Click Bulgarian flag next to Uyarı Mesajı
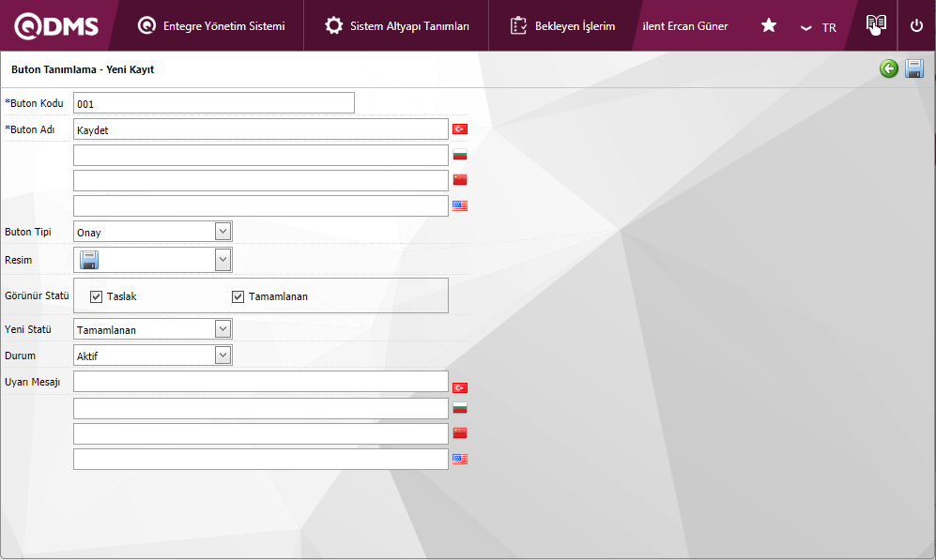 tap(460, 408)
